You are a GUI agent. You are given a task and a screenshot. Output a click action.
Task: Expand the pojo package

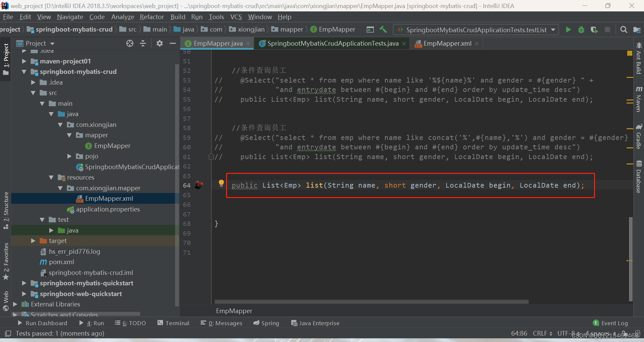click(x=69, y=156)
